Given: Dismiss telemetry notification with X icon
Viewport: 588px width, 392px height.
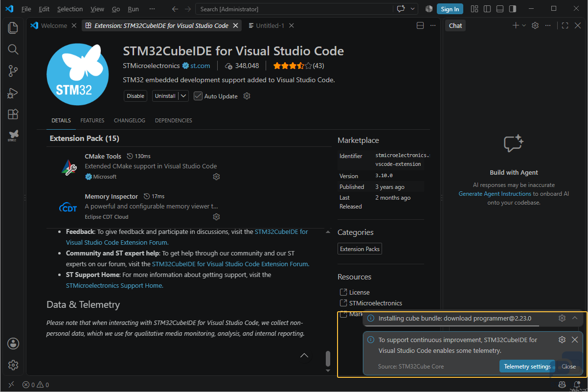Looking at the screenshot, I should [575, 340].
